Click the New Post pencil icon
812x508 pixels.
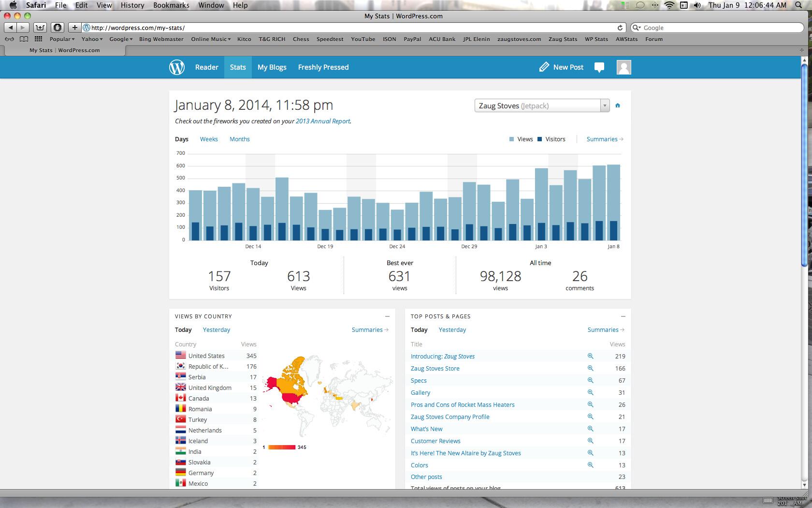(544, 67)
